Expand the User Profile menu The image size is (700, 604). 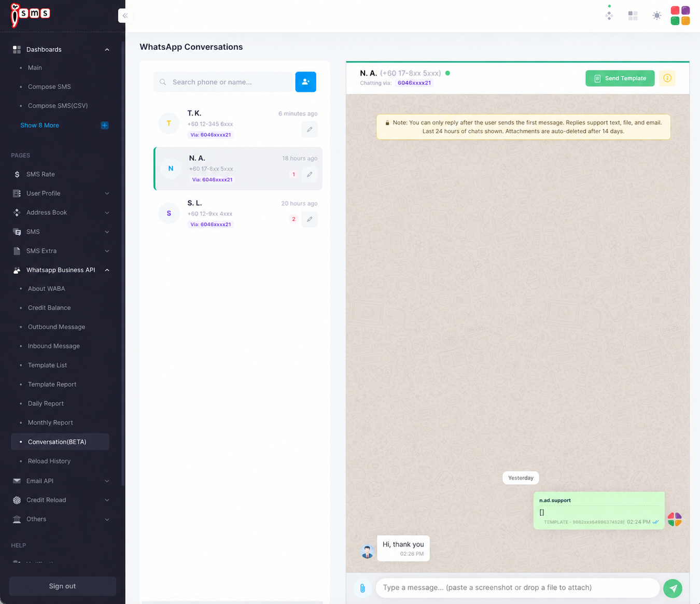point(107,193)
